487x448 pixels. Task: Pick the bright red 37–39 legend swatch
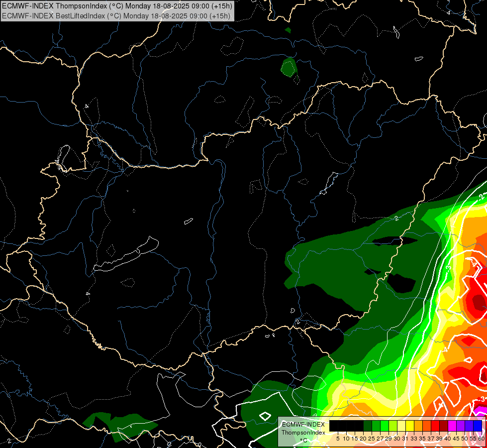click(x=435, y=426)
